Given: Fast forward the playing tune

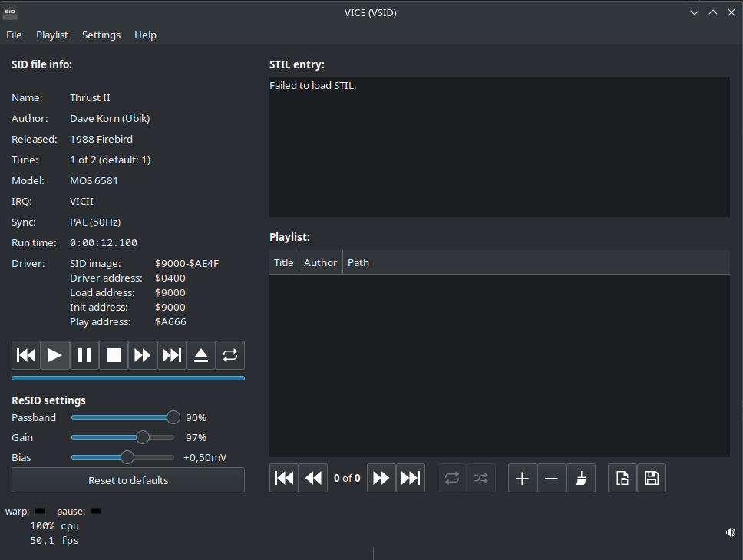Looking at the screenshot, I should coord(143,355).
